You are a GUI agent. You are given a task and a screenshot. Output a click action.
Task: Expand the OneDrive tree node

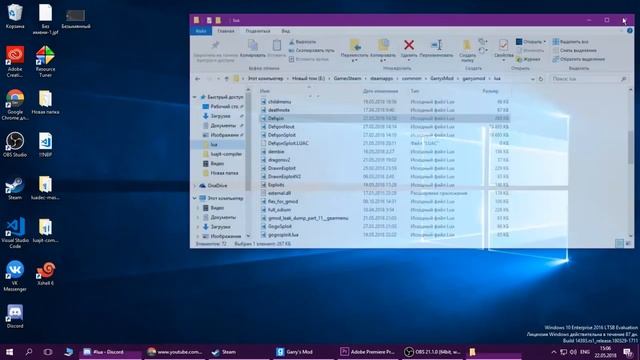[x=195, y=186]
